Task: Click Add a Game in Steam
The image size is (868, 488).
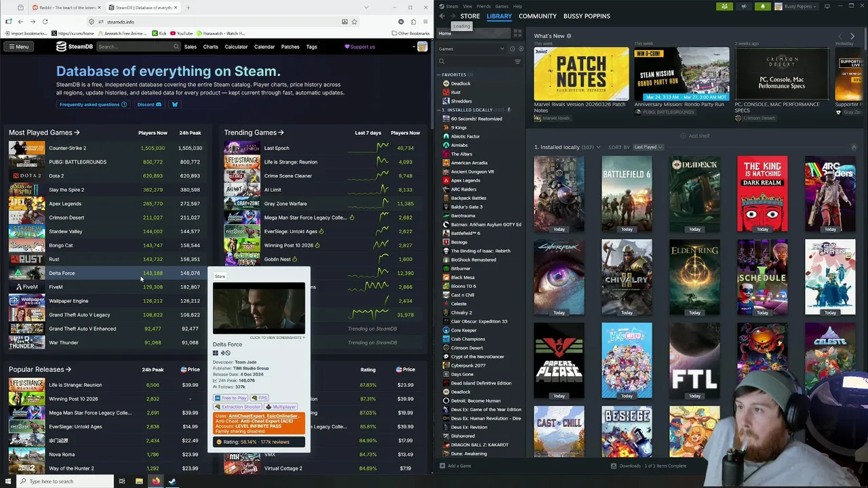Action: (455, 466)
